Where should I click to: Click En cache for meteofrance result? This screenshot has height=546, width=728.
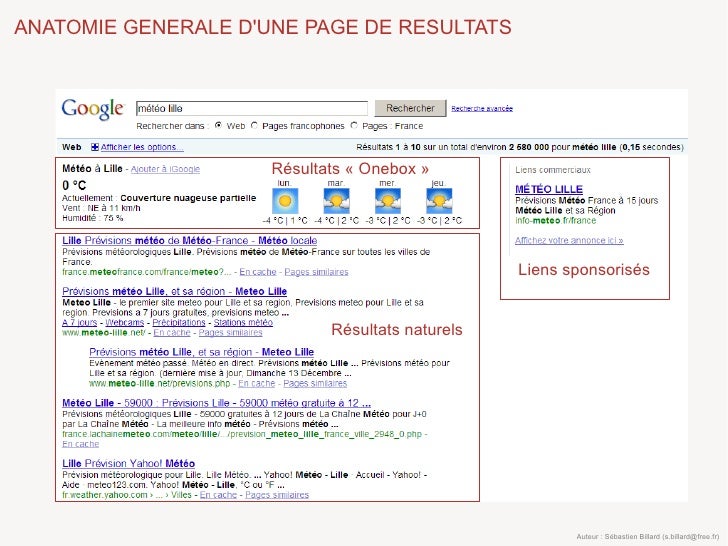tap(258, 272)
